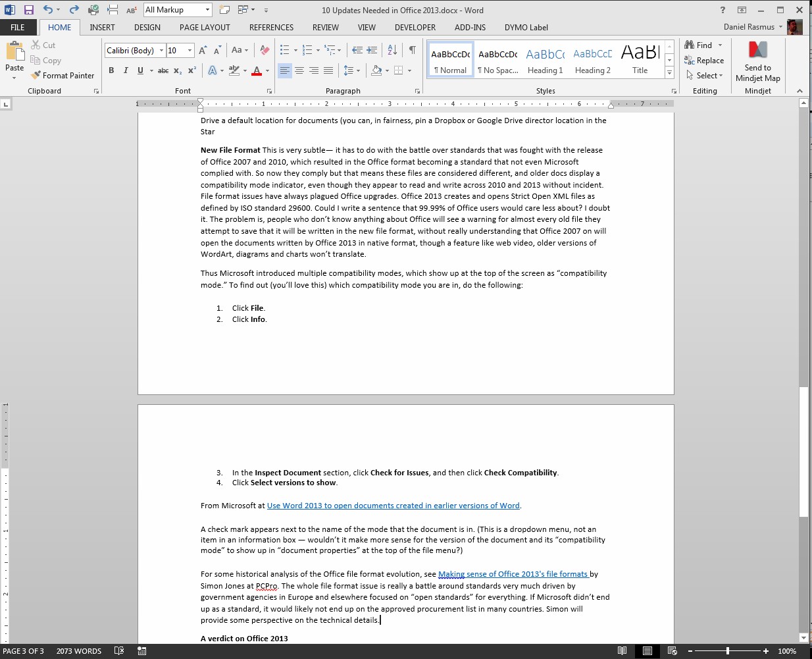Increase font size with Grow Font icon

click(203, 51)
